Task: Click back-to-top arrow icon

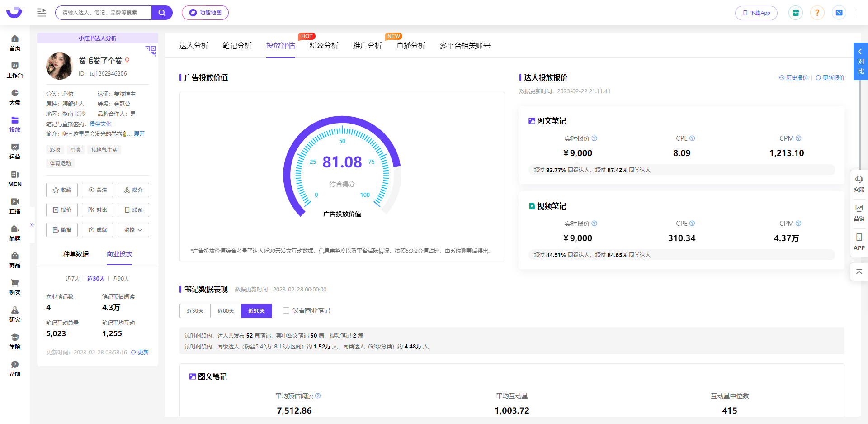Action: (859, 272)
